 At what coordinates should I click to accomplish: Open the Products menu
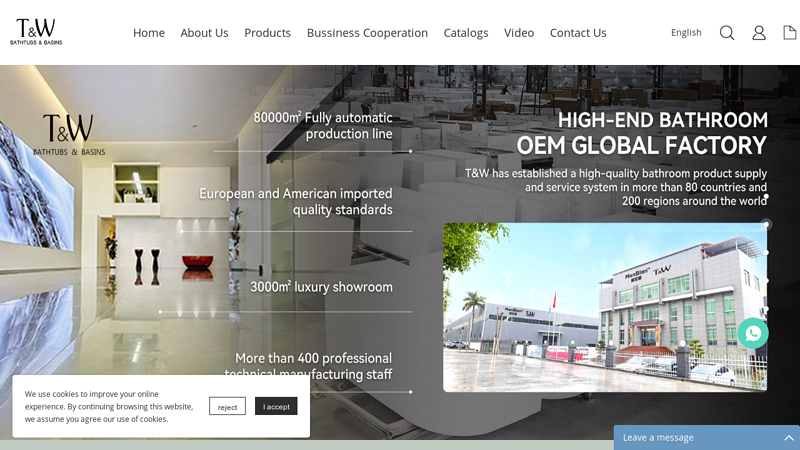[x=267, y=33]
